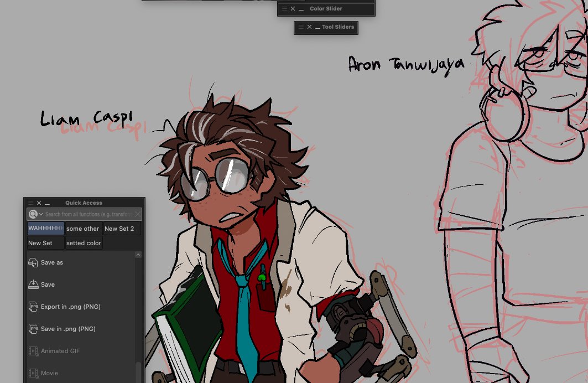The height and width of the screenshot is (383, 588).
Task: Click the Save icon with down arrow
Action: 33,284
